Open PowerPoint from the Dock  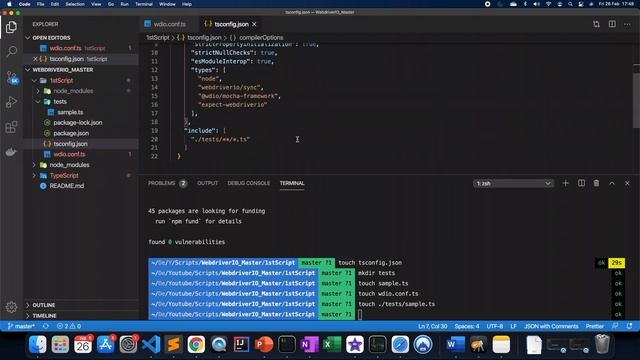264,344
